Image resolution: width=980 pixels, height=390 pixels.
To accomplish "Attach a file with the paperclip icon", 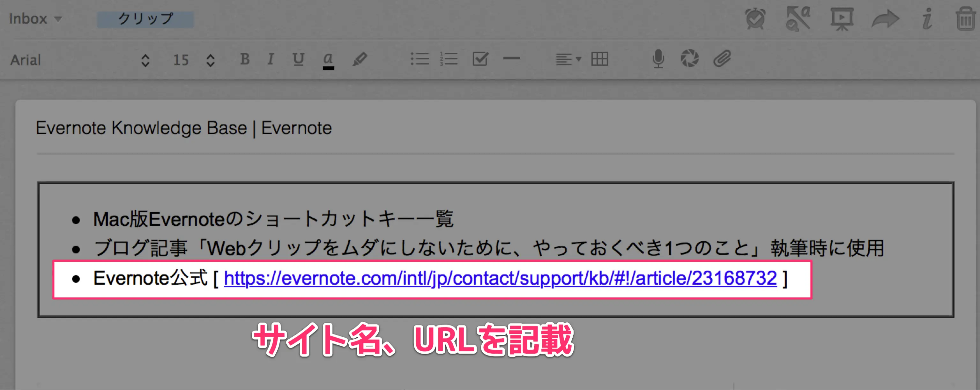I will coord(722,59).
